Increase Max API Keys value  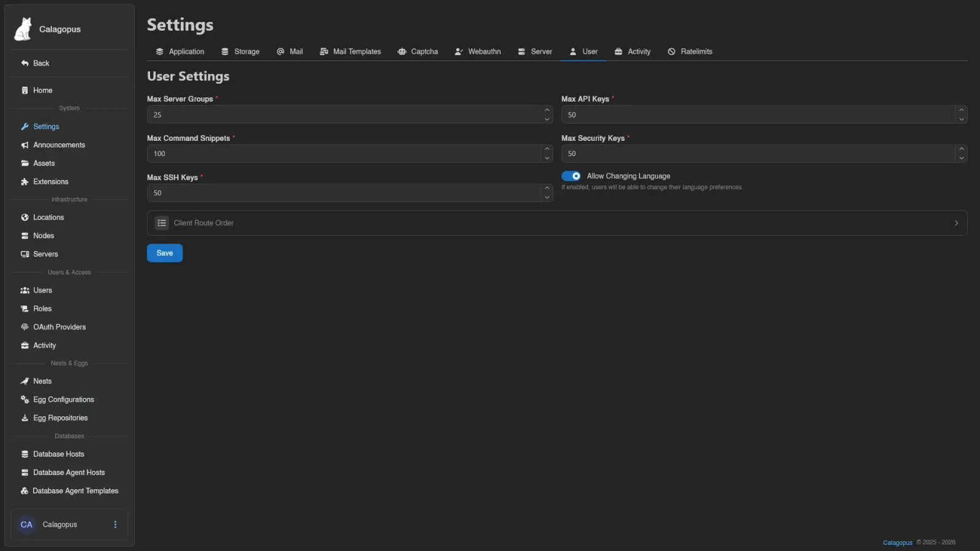click(962, 110)
